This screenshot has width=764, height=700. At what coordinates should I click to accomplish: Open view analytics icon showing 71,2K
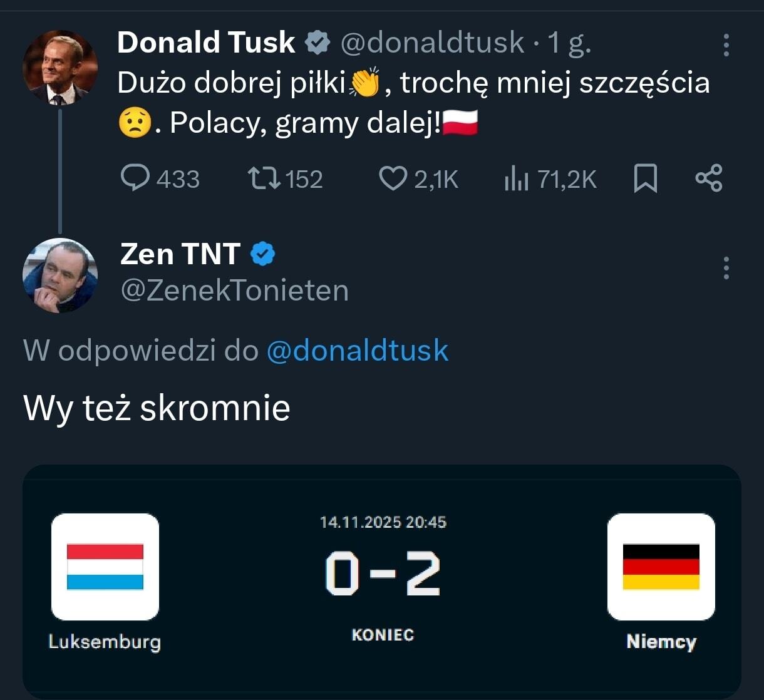517,179
